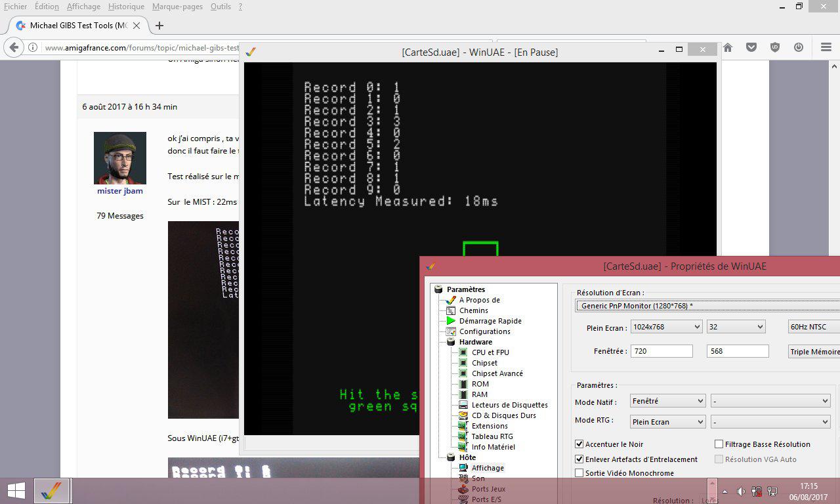Open the Historique menu
Screen dimensions: 840x504
[x=126, y=7]
